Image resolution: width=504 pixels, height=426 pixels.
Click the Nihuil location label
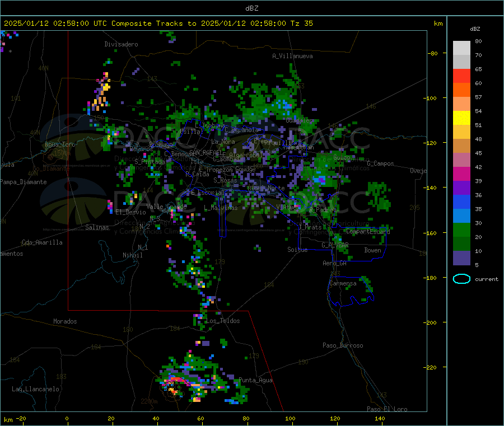[x=132, y=255]
